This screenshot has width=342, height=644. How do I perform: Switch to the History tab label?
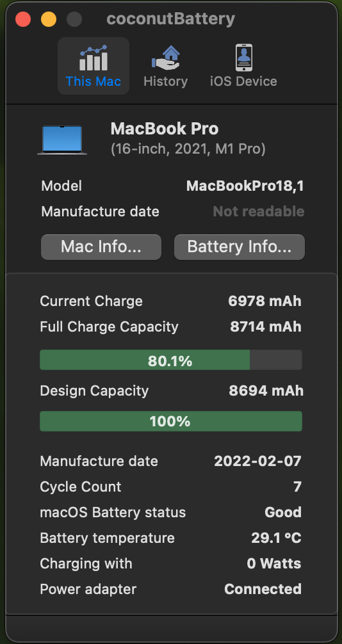pyautogui.click(x=166, y=81)
